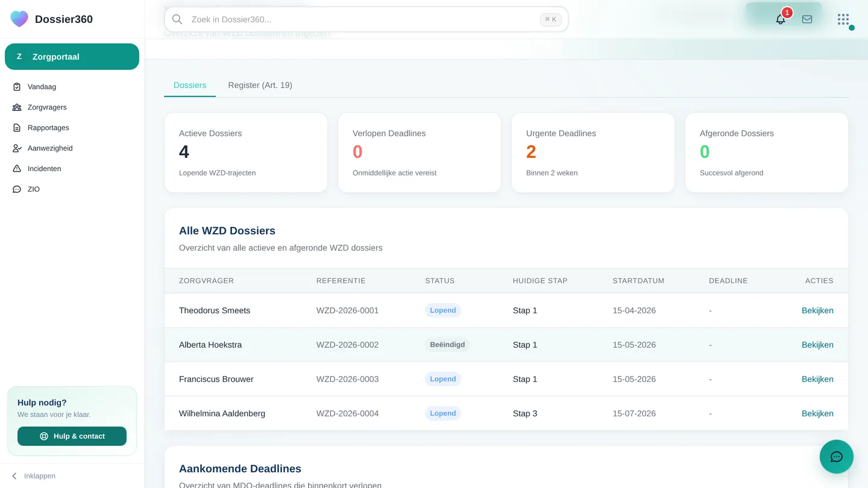The image size is (868, 488).
Task: Open ZIO in the sidebar
Action: coord(72,189)
